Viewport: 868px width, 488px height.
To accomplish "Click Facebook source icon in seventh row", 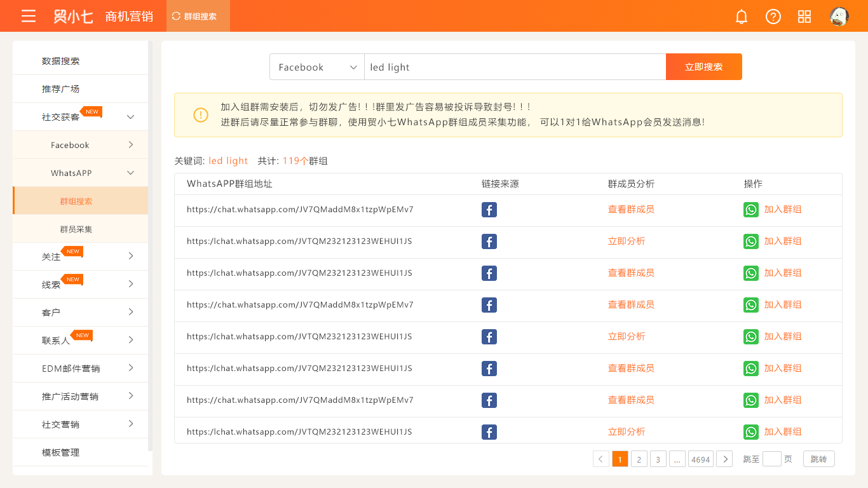I will pos(489,400).
